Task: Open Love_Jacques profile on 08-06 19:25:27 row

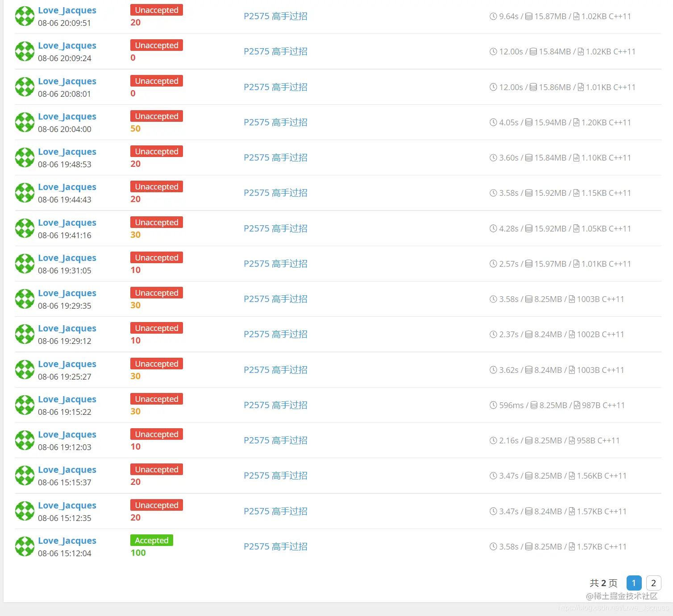Action: [x=67, y=364]
